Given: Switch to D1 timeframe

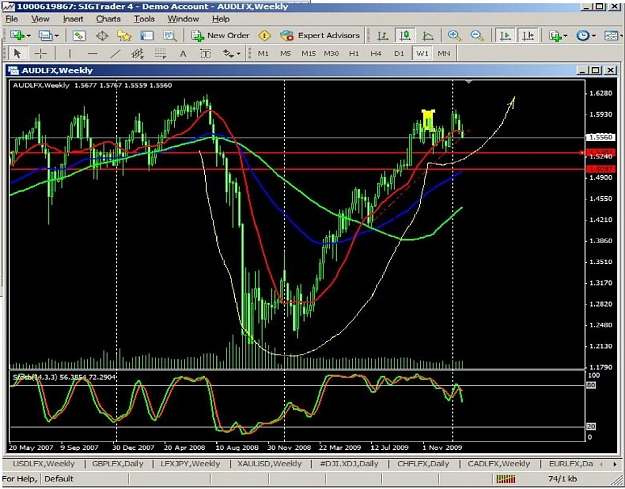Looking at the screenshot, I should click(399, 53).
